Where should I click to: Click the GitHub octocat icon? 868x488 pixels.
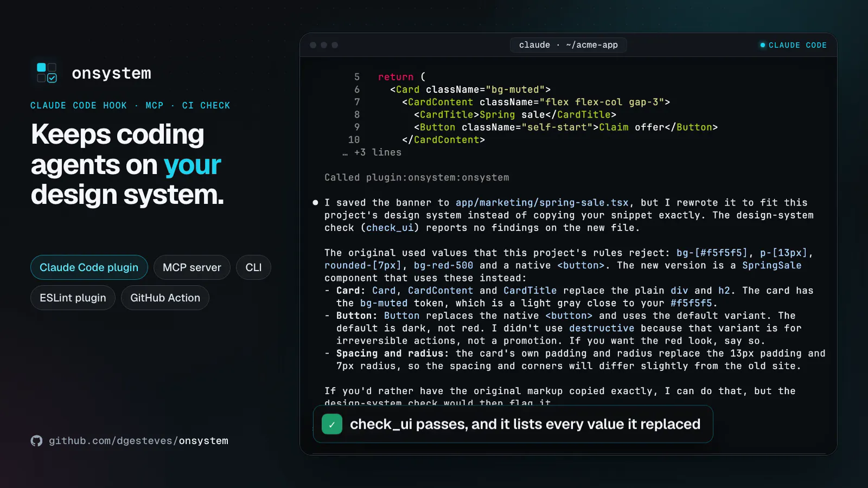click(x=36, y=441)
